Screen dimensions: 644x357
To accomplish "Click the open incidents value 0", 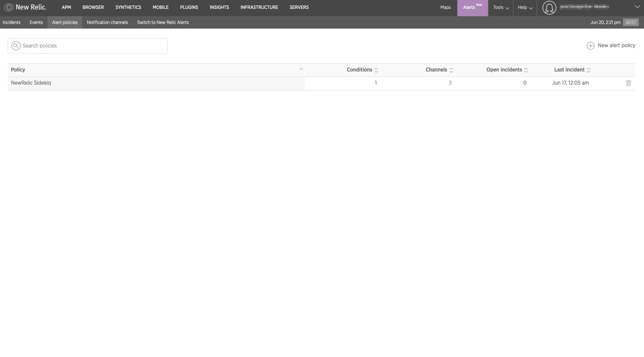I will pos(525,83).
